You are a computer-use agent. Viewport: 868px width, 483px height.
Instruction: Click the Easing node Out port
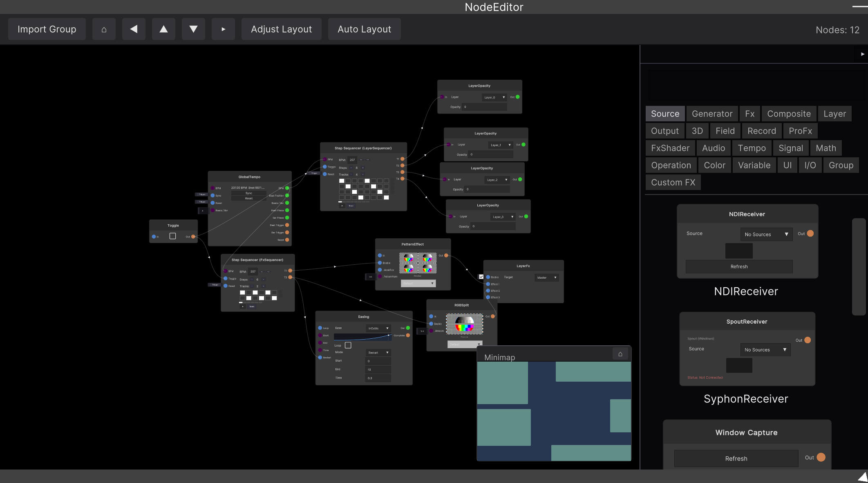point(408,328)
